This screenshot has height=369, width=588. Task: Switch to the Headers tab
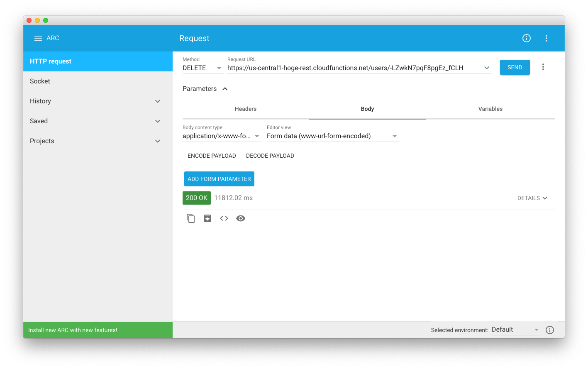246,109
